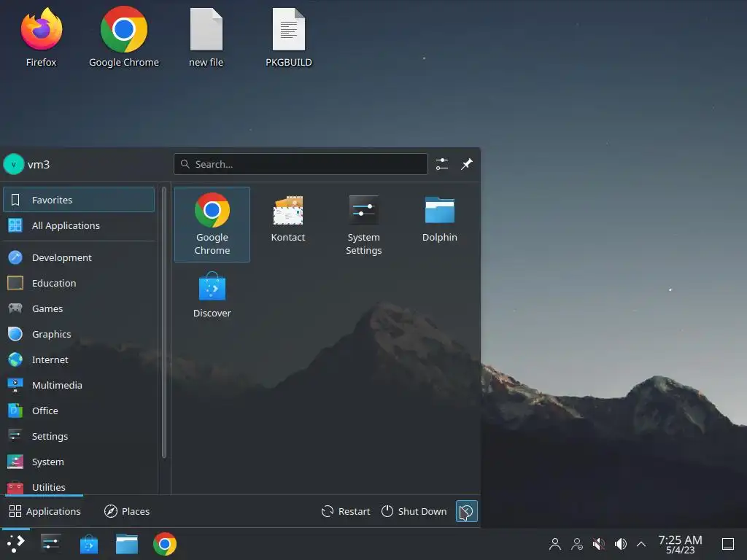Viewport: 747px width, 560px height.
Task: Open Dolphin file manager from taskbar
Action: pyautogui.click(x=127, y=544)
